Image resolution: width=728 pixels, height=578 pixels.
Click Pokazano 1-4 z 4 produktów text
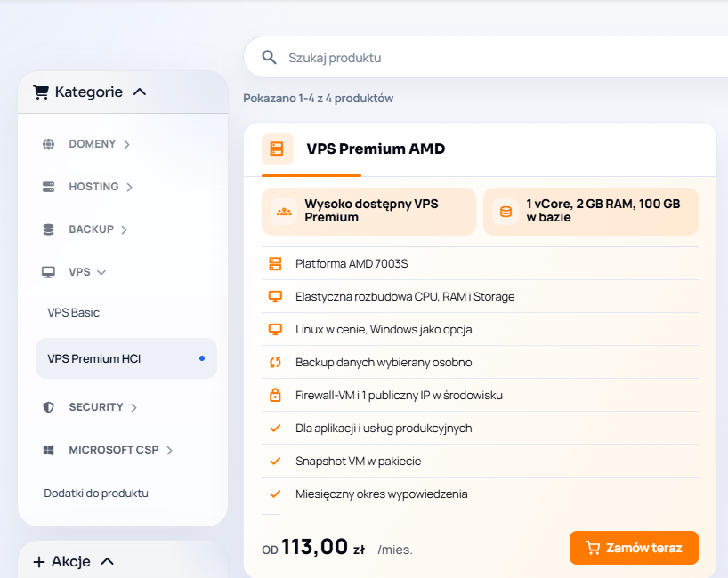click(318, 99)
